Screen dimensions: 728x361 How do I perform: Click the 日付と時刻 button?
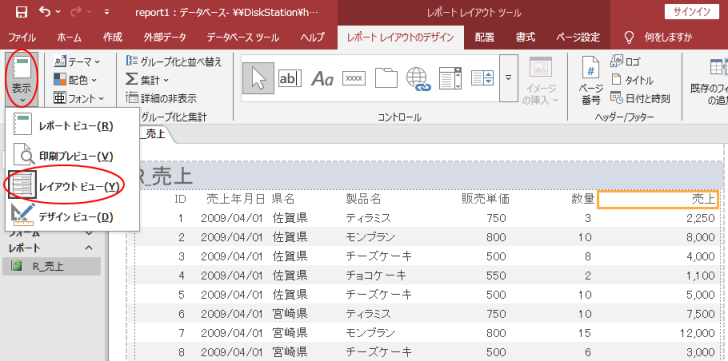[639, 98]
